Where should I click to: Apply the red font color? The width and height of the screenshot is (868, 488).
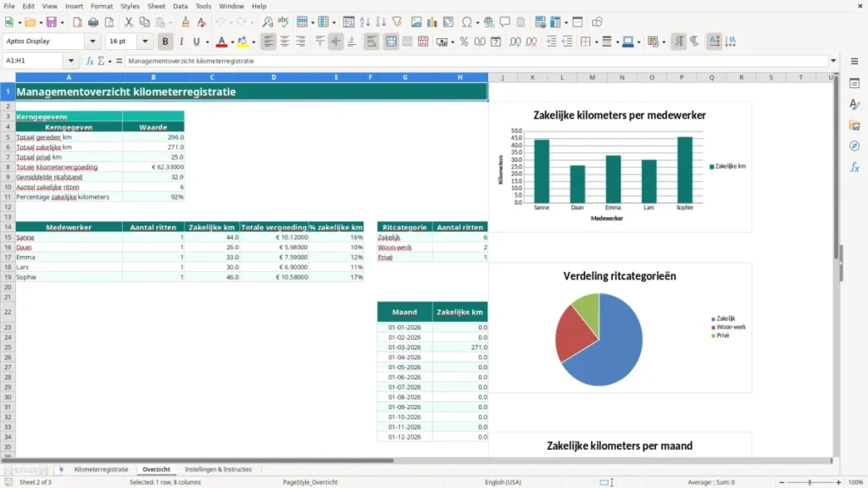[221, 42]
